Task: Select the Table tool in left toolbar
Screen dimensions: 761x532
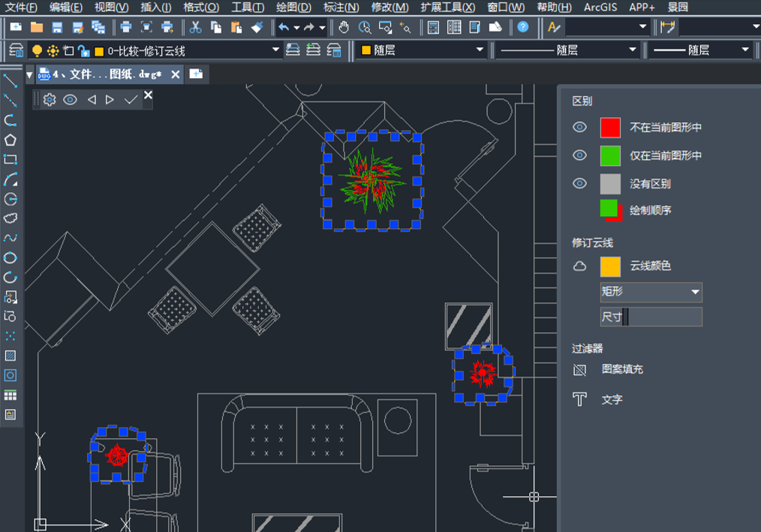Action: coord(11,395)
